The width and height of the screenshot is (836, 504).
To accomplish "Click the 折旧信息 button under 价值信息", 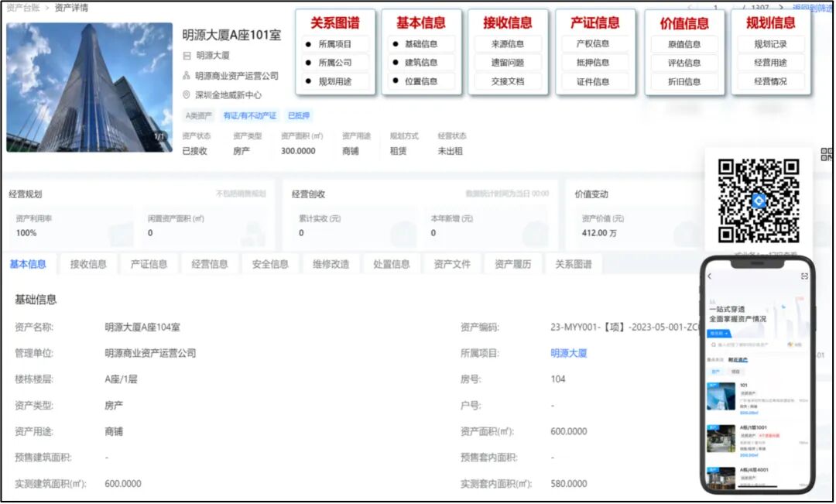I will pos(684,81).
